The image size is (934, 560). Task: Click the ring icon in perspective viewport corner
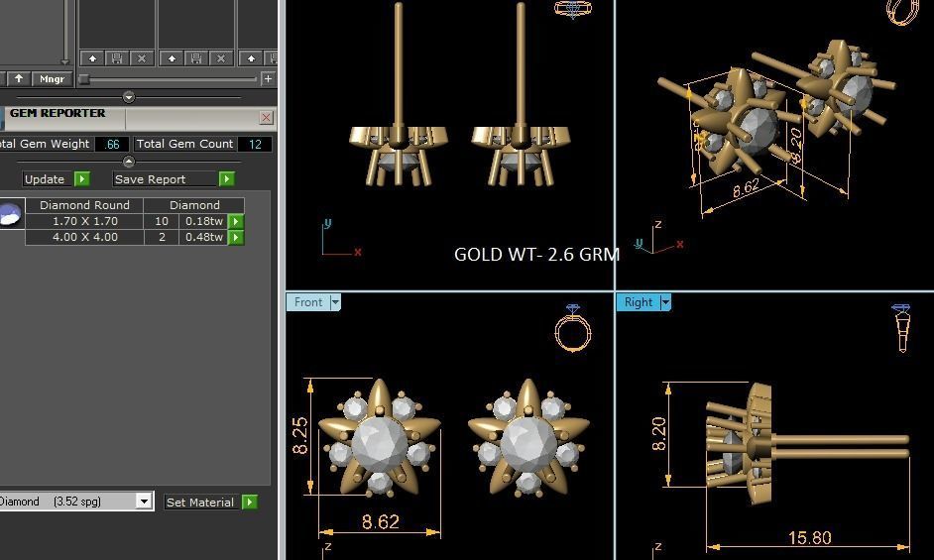[x=903, y=12]
